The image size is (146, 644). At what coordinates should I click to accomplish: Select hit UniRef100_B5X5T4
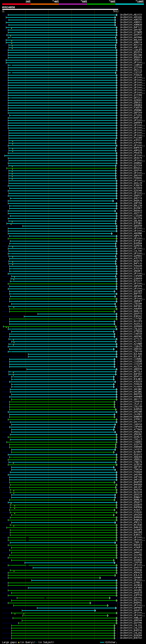131,52
